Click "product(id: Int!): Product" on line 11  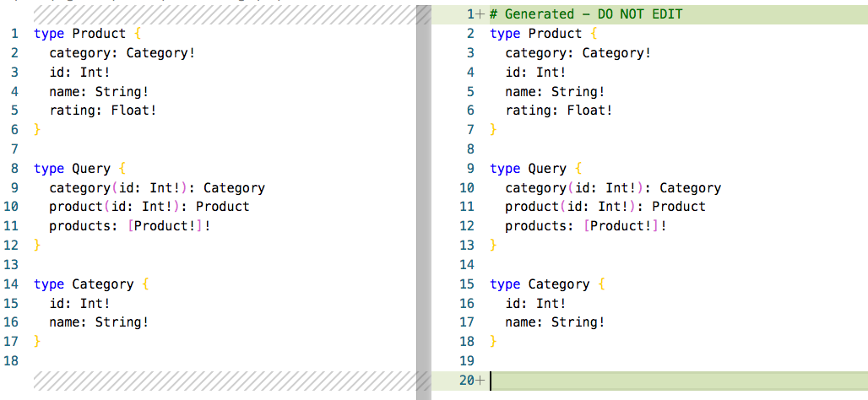click(605, 207)
